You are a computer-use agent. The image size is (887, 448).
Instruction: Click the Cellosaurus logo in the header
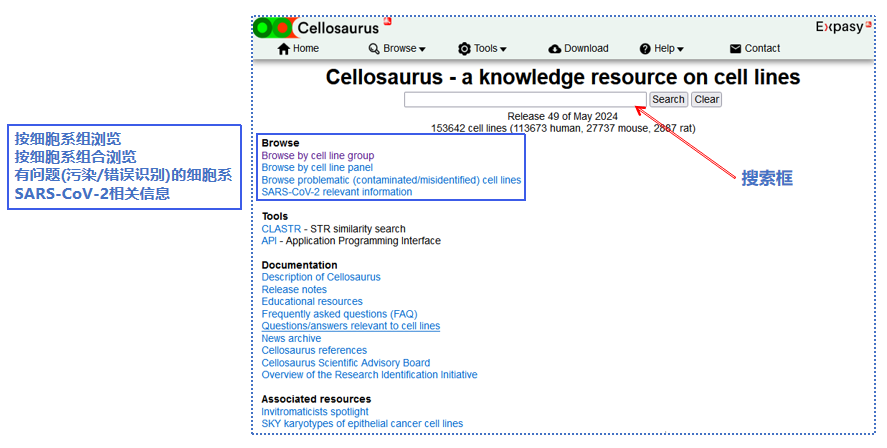point(318,28)
